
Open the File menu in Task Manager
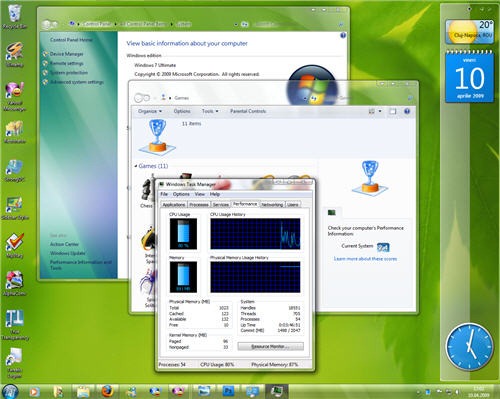(164, 194)
